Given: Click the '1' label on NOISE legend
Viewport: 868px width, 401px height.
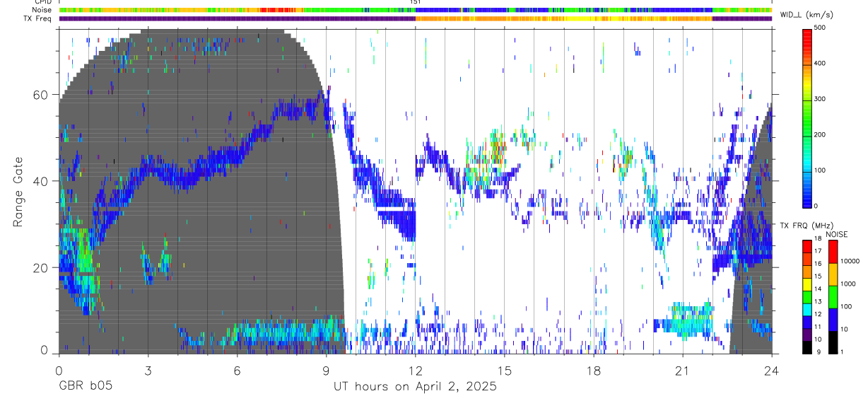Looking at the screenshot, I should [842, 351].
